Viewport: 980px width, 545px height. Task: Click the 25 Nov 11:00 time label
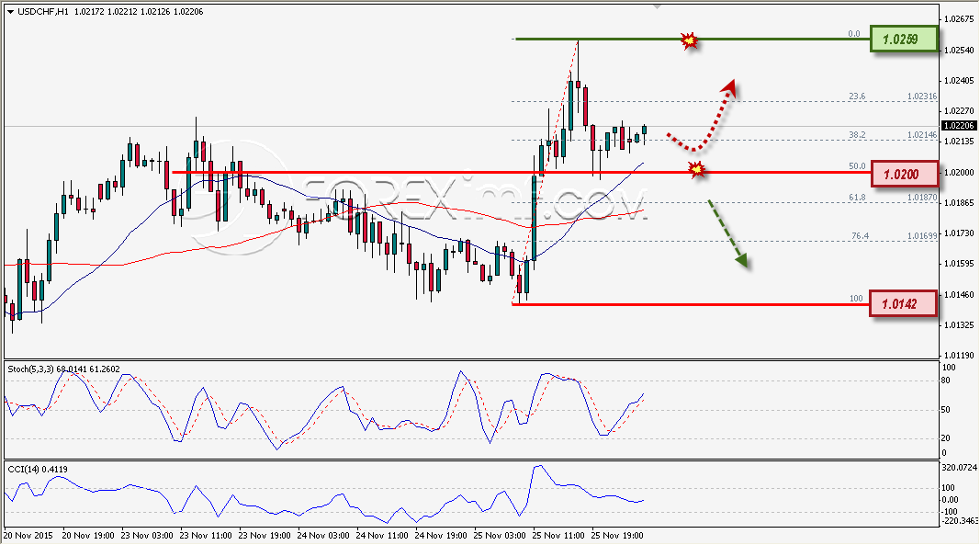(558, 536)
